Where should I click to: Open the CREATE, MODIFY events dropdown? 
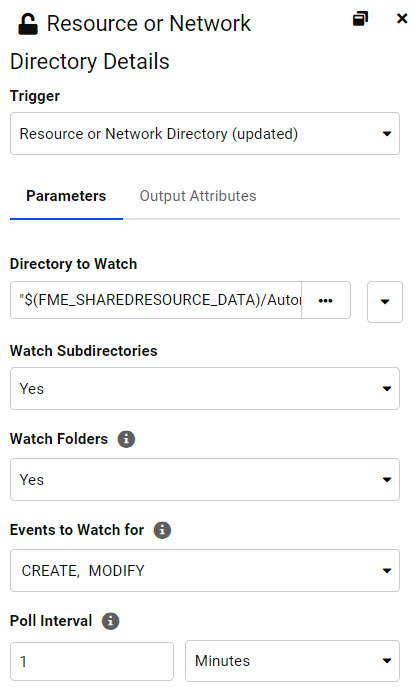[x=205, y=570]
